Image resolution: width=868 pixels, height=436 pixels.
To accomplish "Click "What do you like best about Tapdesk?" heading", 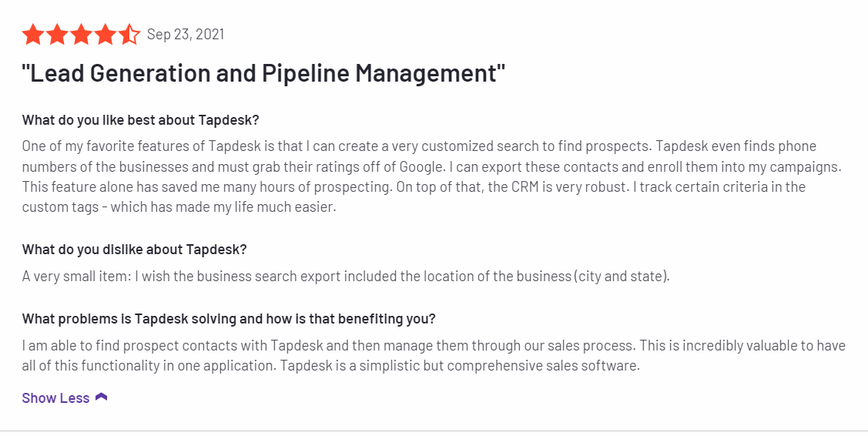I will pyautogui.click(x=140, y=120).
